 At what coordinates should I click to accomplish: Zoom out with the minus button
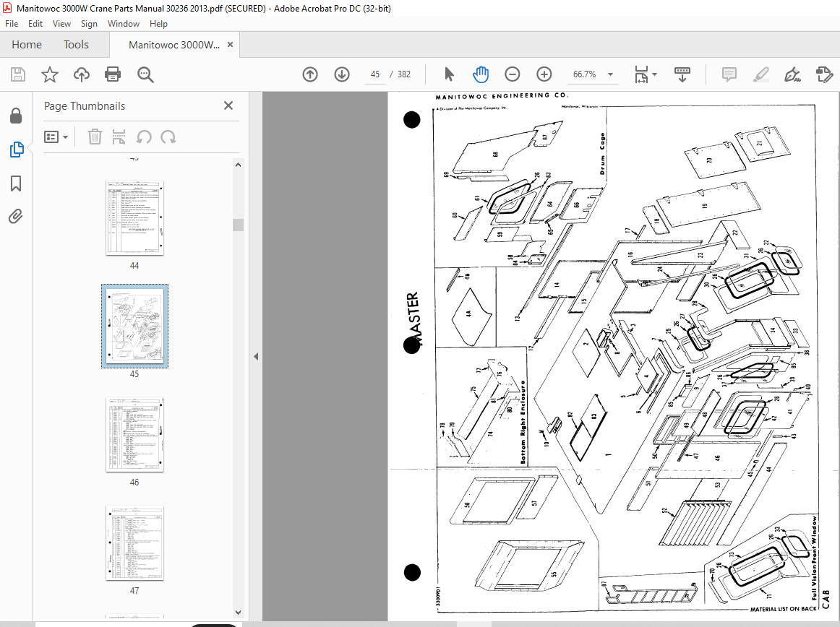(512, 74)
